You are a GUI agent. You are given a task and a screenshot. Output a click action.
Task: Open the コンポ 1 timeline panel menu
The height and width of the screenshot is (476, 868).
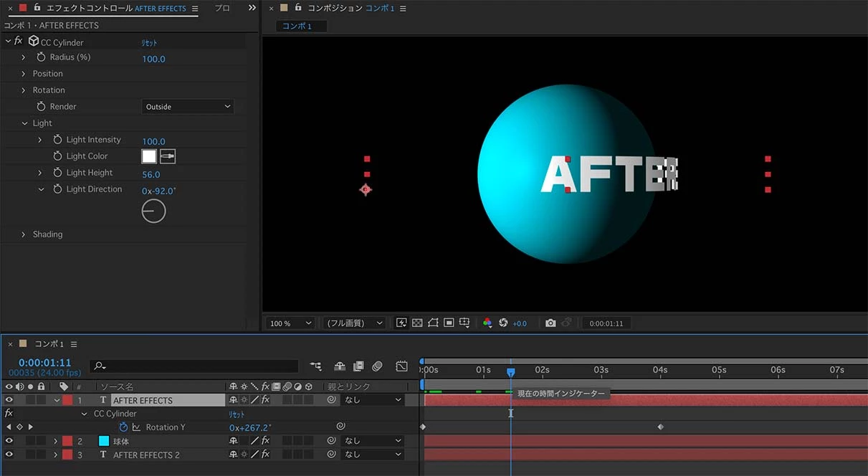coord(74,345)
